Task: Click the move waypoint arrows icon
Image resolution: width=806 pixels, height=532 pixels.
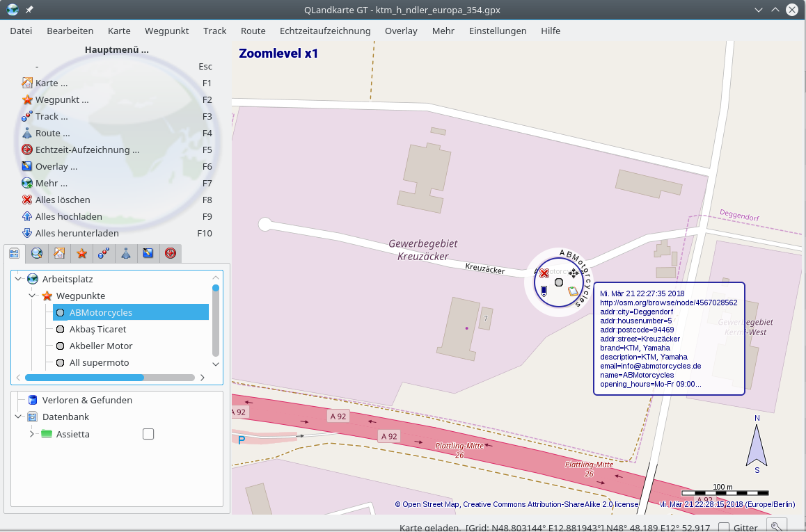Action: point(574,273)
